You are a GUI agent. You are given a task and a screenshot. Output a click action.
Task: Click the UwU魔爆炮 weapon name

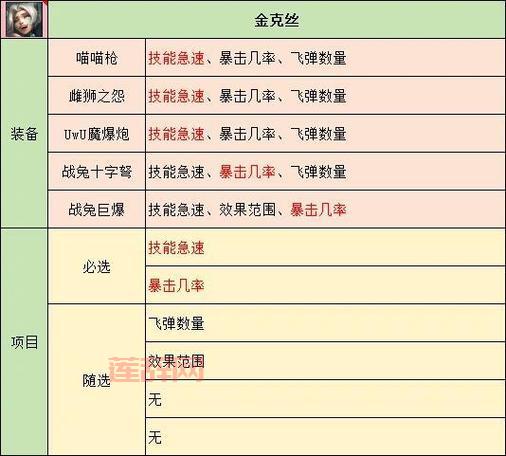(x=97, y=134)
